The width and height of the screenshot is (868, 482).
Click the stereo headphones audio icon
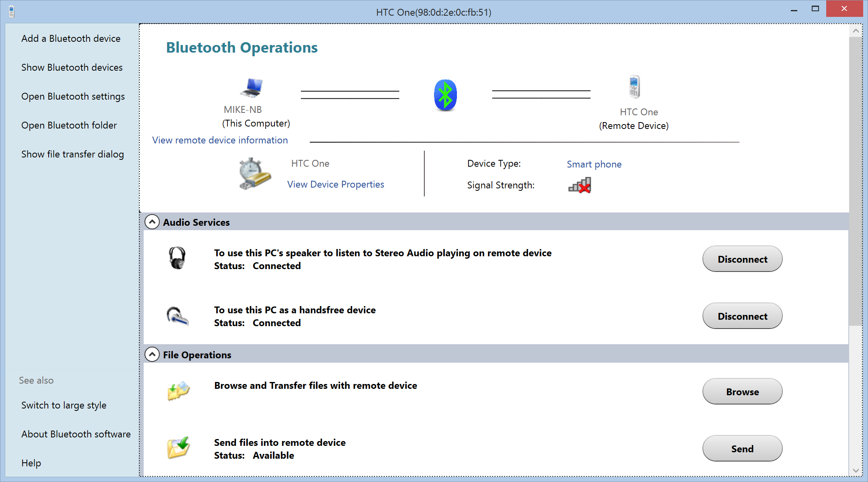click(177, 258)
